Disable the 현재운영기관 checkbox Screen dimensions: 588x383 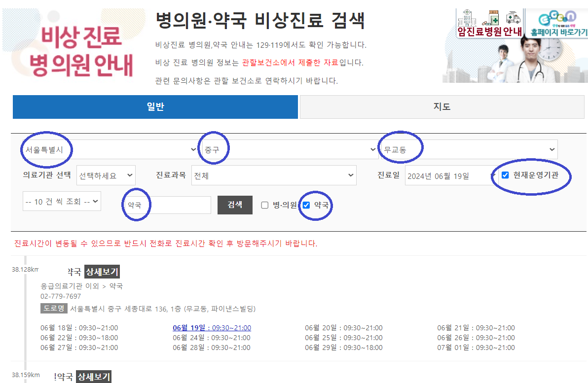(506, 175)
